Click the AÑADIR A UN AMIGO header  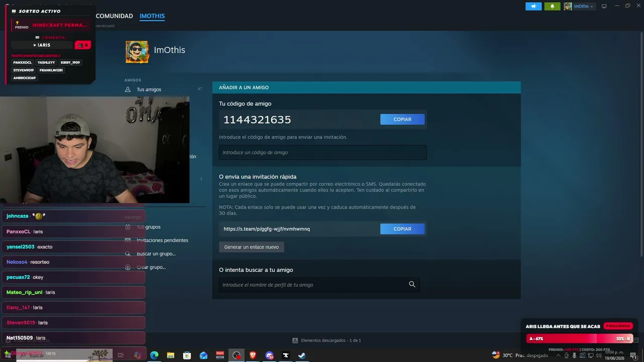click(x=244, y=87)
